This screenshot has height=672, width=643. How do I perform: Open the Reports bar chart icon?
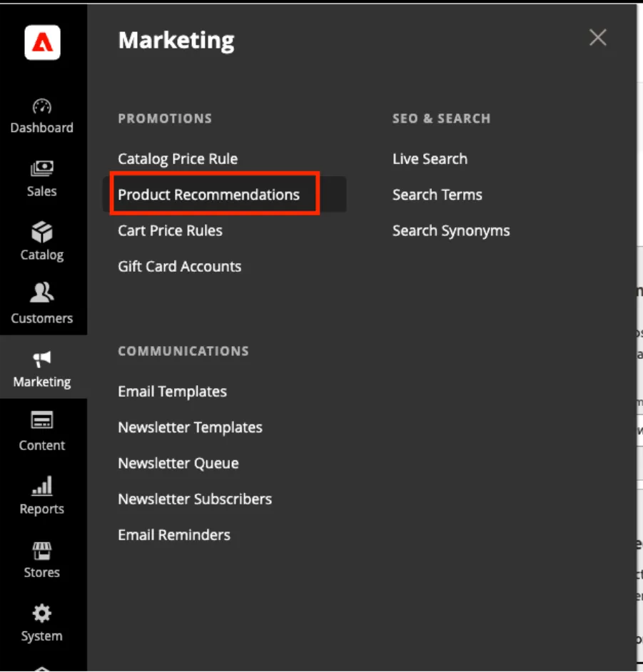(42, 486)
